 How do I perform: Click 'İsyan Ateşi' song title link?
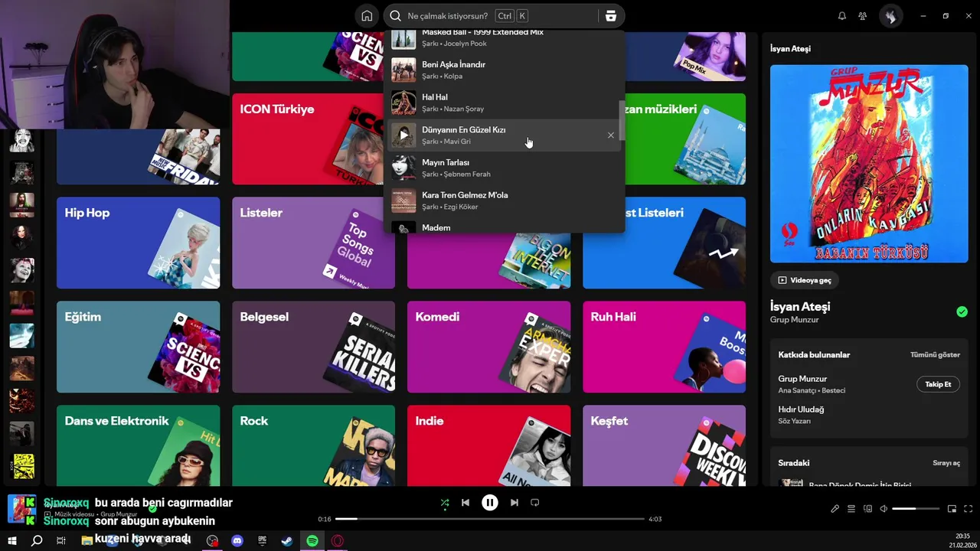800,306
